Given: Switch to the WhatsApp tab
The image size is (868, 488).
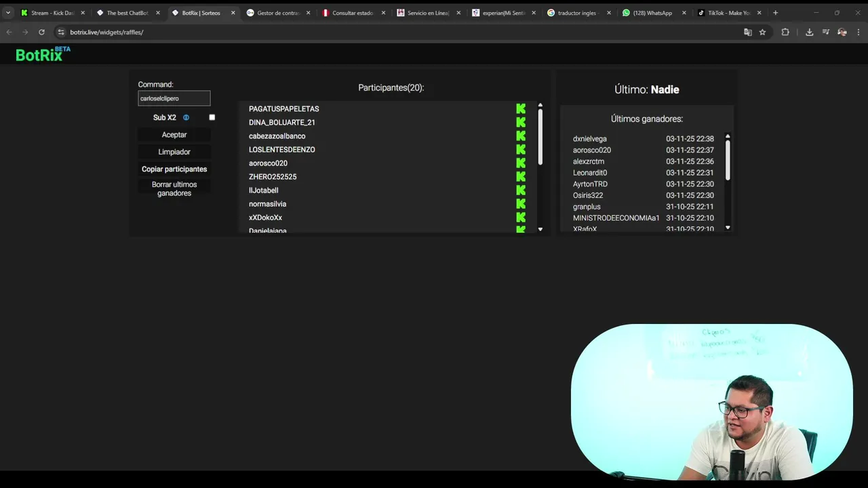Looking at the screenshot, I should tap(652, 13).
